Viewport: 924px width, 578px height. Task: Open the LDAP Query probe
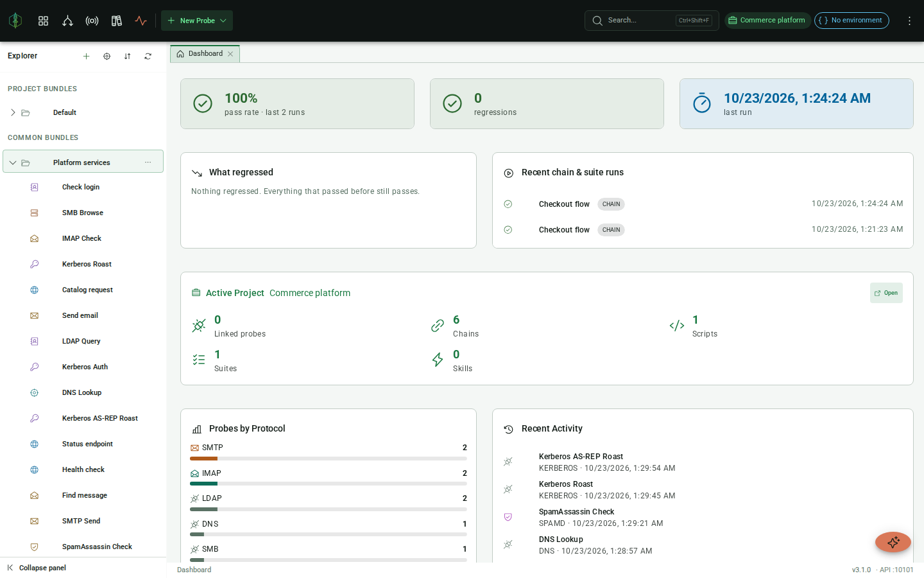(x=83, y=341)
